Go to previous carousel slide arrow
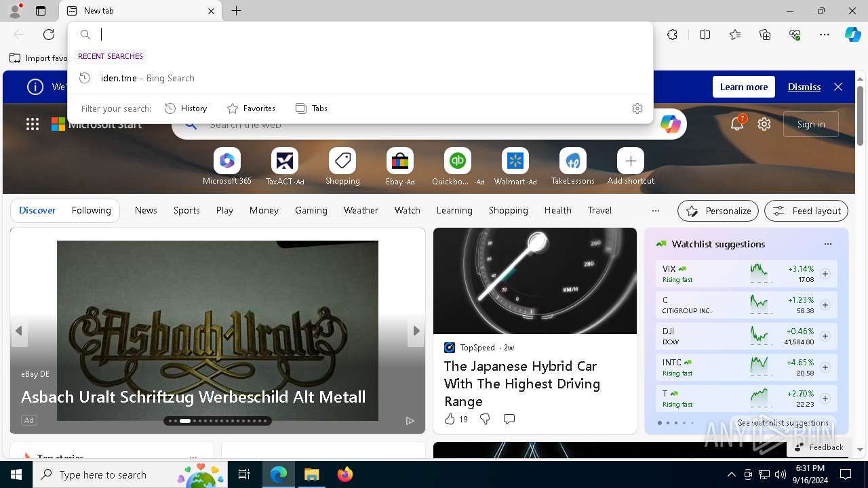The image size is (868, 488). [19, 331]
